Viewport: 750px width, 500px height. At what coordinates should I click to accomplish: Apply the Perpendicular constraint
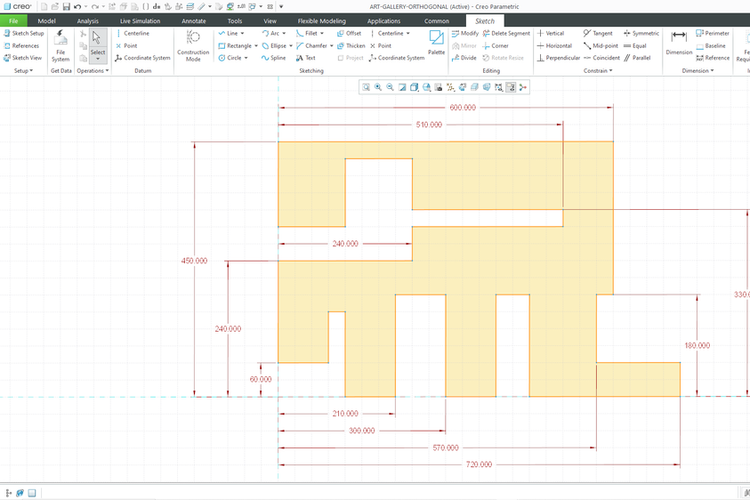[x=561, y=58]
